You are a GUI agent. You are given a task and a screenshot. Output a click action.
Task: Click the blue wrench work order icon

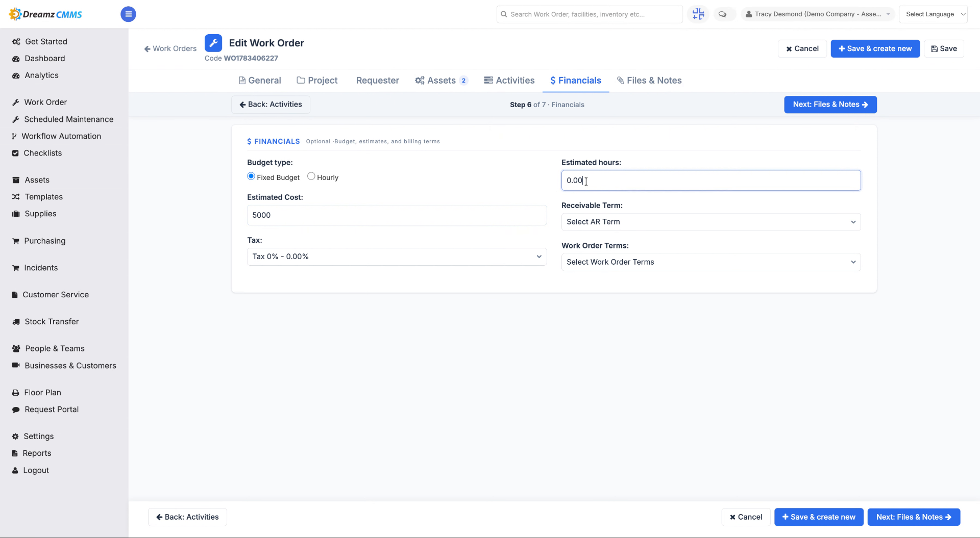pos(213,43)
